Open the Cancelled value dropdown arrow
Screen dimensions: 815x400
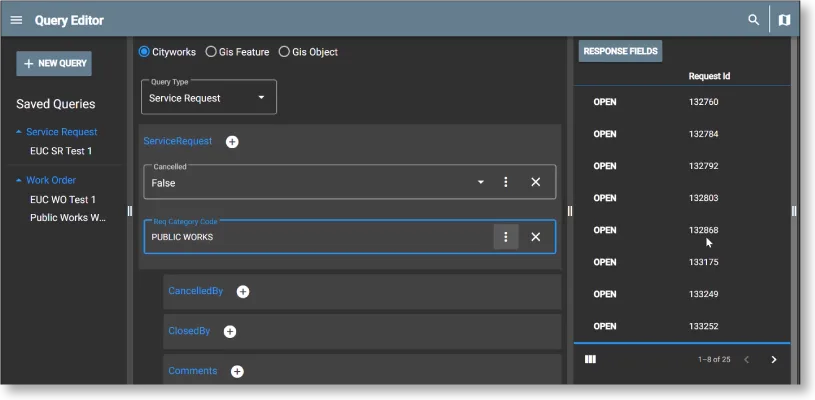481,182
